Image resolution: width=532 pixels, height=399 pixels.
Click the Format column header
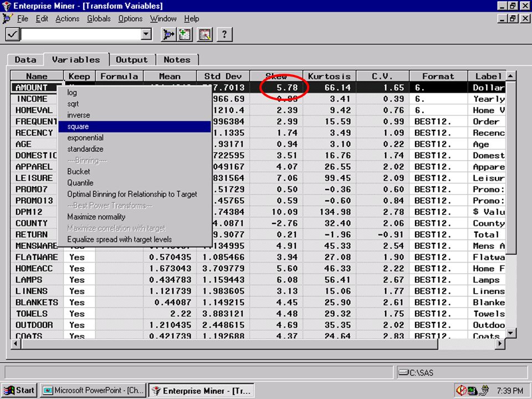coord(438,76)
